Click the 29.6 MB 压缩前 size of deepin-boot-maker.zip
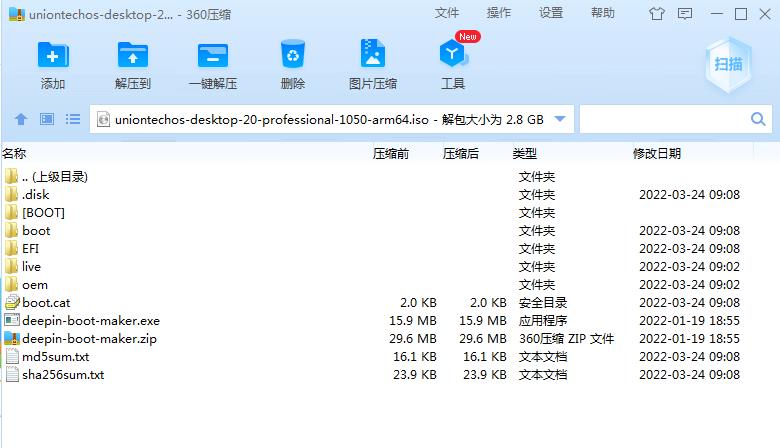780x448 pixels. coord(413,339)
